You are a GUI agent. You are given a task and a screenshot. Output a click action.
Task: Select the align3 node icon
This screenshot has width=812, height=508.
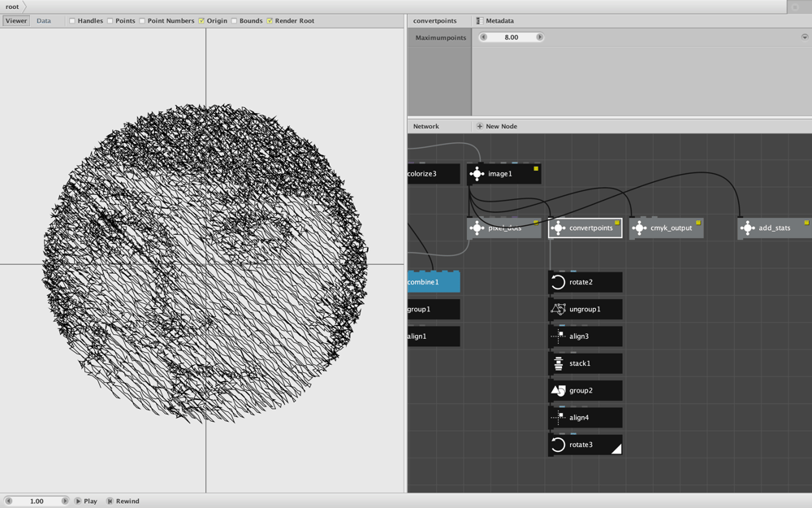pyautogui.click(x=558, y=336)
